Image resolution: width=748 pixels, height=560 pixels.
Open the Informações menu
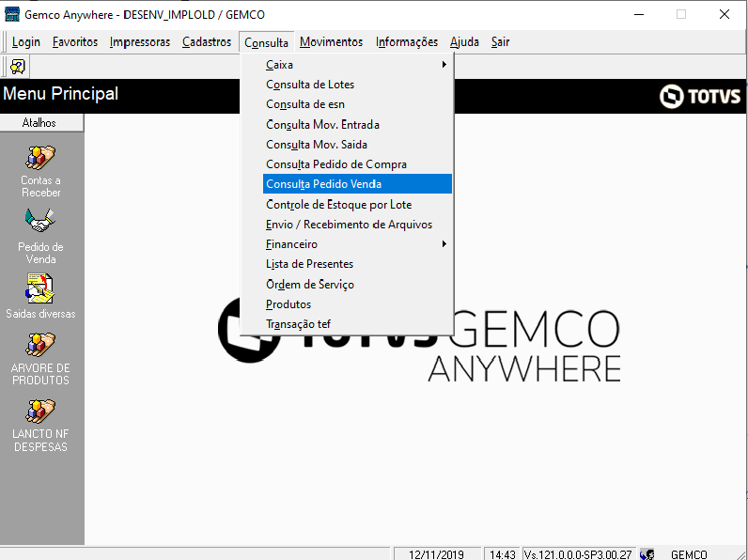click(407, 42)
